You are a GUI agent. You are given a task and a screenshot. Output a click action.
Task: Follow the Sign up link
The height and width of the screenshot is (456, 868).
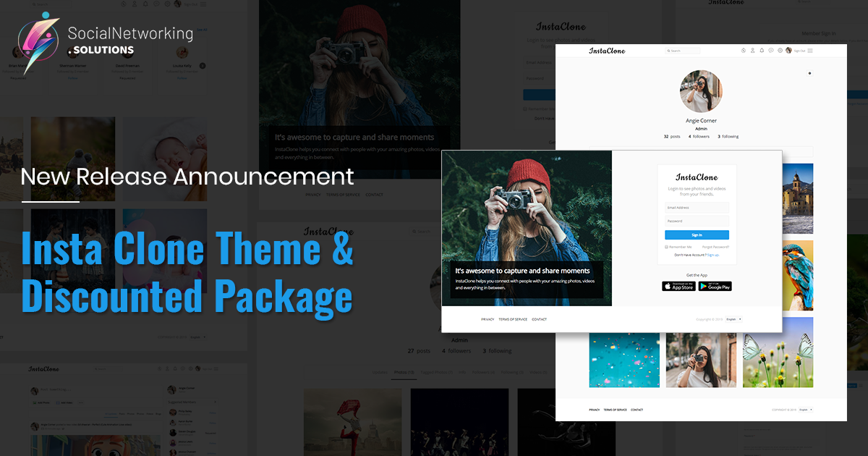tap(712, 255)
